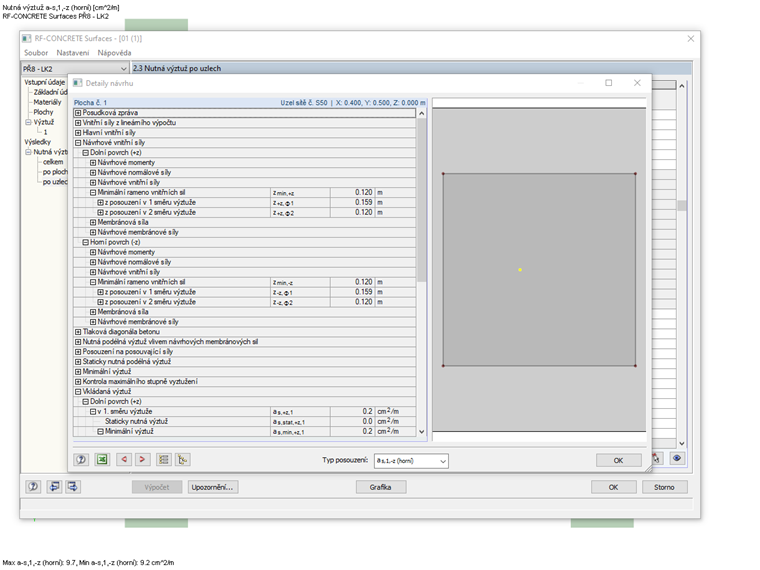Screen dimensions: 760x570
Task: Collapse Minimální rameno vnitřních sil (z min,-z)
Action: [x=93, y=282]
